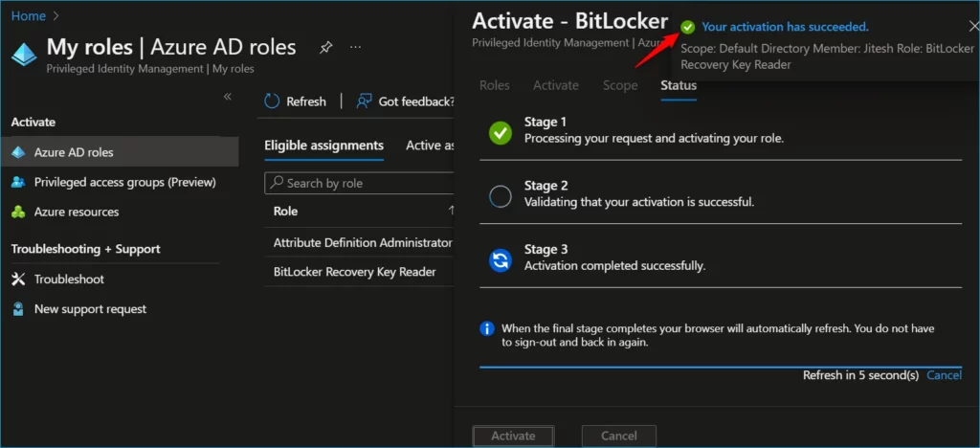The image size is (980, 448).
Task: Switch to the Eligible assignments tab
Action: pyautogui.click(x=323, y=146)
